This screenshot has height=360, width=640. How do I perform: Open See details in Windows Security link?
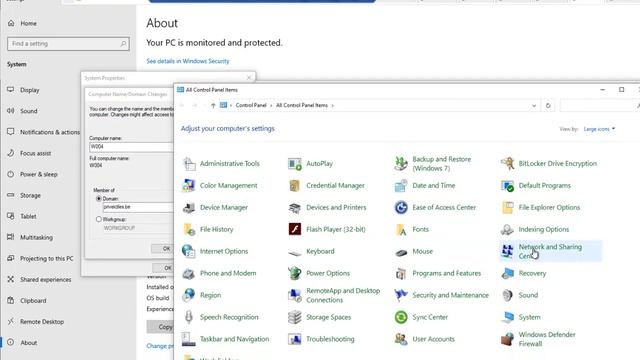point(188,61)
